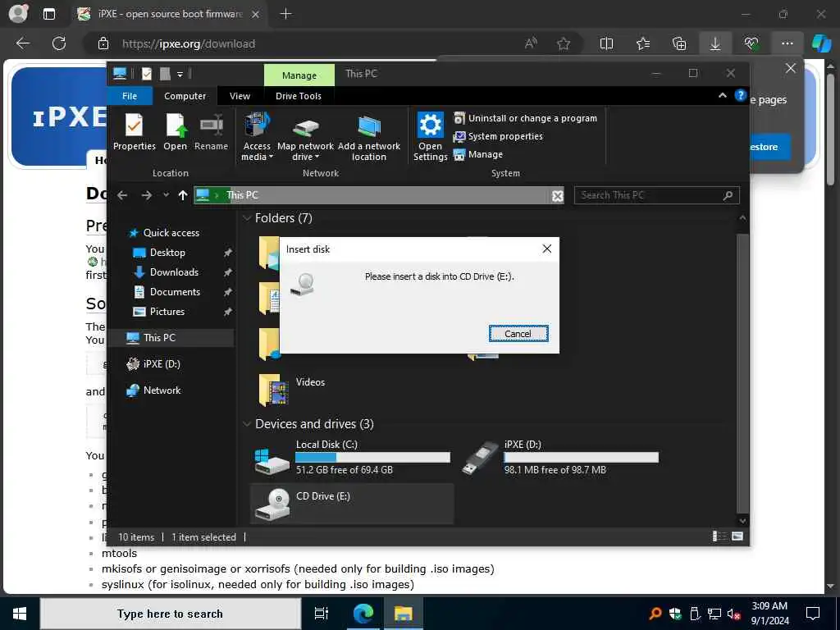This screenshot has width=840, height=630.
Task: Open the Map network drive menu
Action: pos(305,137)
